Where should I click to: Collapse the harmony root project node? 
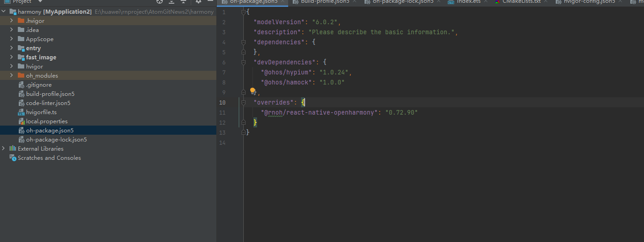click(x=4, y=12)
